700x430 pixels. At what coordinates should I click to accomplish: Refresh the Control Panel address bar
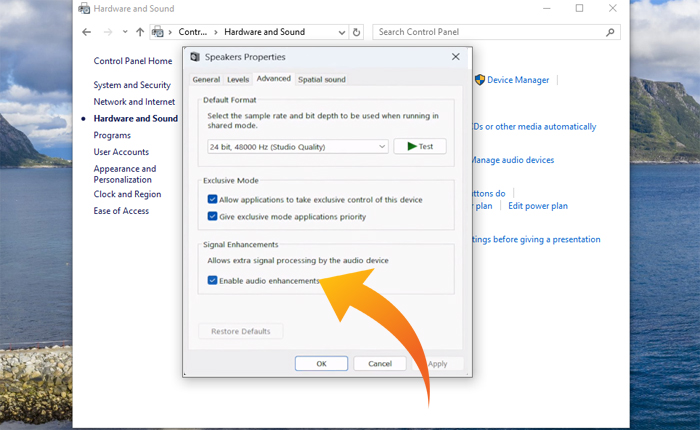pos(357,32)
